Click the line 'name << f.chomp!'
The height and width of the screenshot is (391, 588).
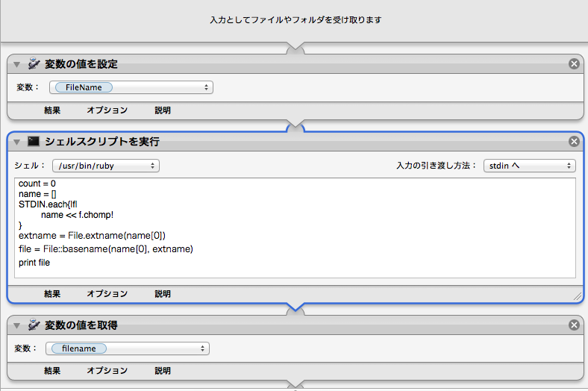click(78, 215)
